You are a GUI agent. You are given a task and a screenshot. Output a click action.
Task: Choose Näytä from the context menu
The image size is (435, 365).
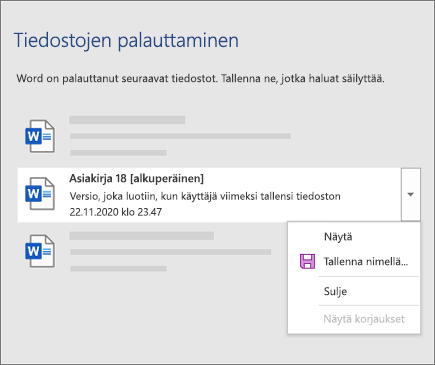(338, 237)
